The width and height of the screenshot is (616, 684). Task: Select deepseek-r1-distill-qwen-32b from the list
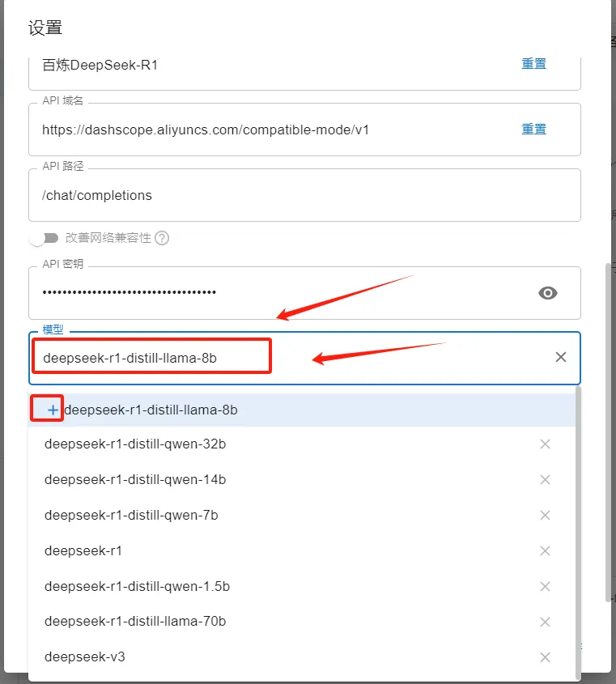302,444
